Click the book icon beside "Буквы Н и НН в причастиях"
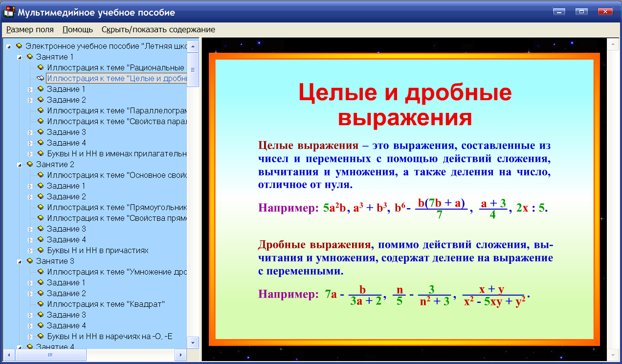 pos(40,250)
